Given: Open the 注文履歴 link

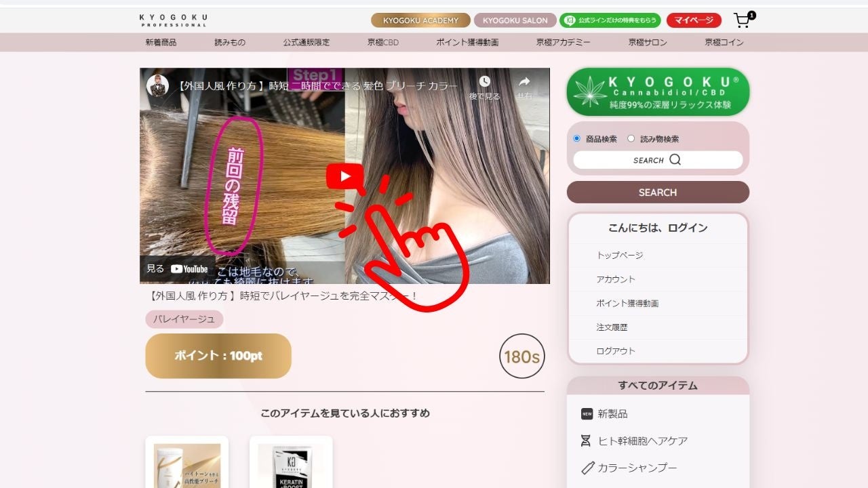Looking at the screenshot, I should [x=612, y=327].
